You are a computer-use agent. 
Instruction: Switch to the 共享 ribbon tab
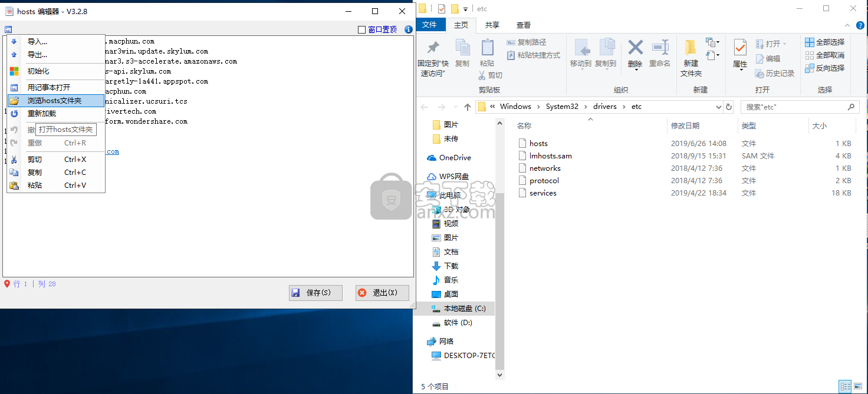click(492, 25)
